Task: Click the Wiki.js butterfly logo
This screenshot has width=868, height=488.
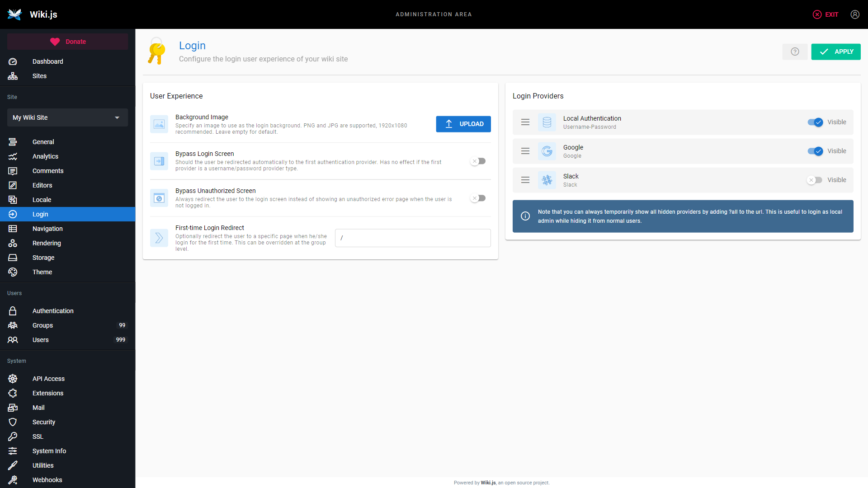Action: point(14,14)
